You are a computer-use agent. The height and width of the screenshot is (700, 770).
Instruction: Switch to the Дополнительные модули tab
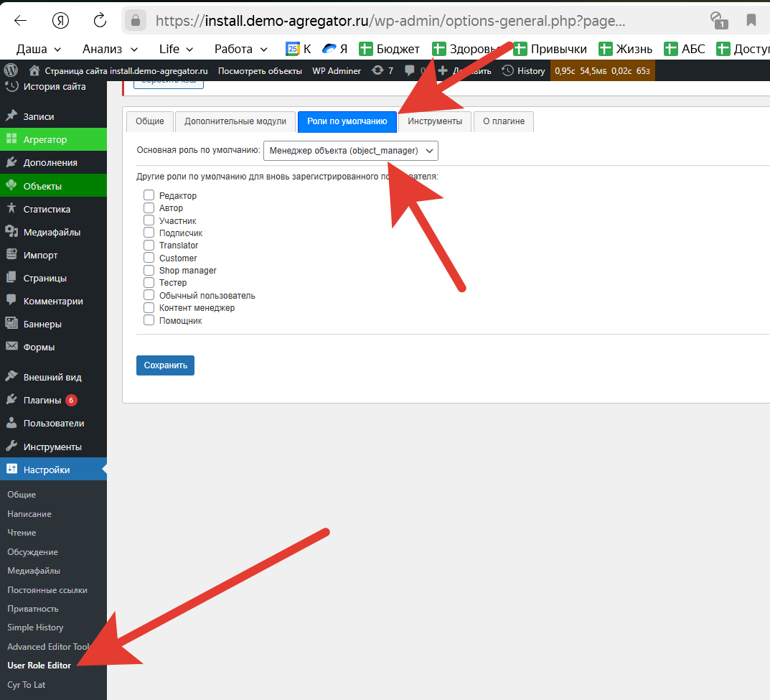[x=235, y=121]
